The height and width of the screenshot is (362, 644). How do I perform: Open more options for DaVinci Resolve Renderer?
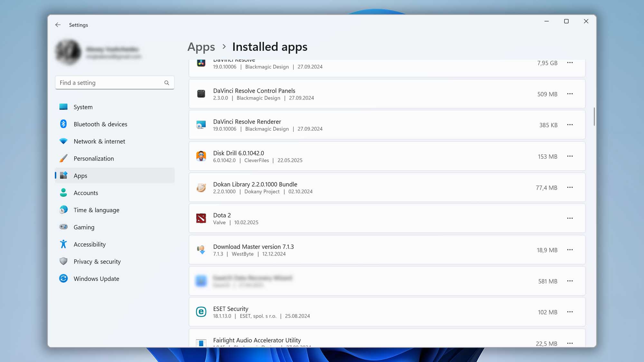click(x=570, y=125)
